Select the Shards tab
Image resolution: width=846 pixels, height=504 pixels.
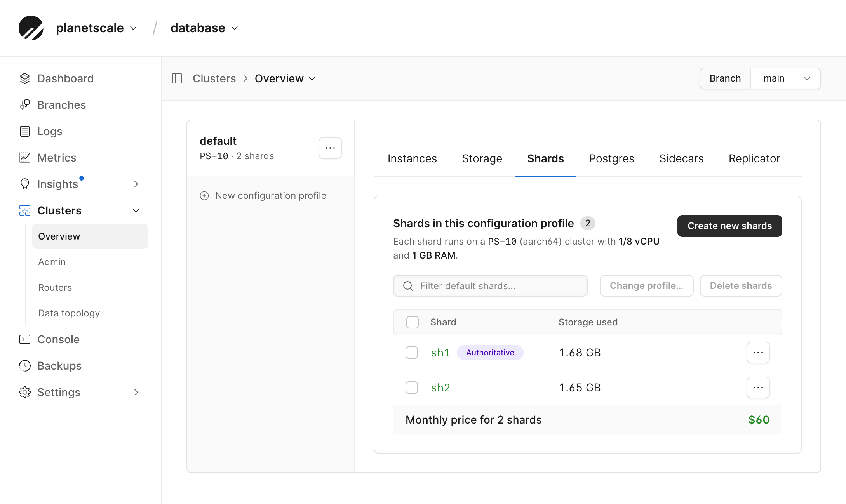pos(546,158)
